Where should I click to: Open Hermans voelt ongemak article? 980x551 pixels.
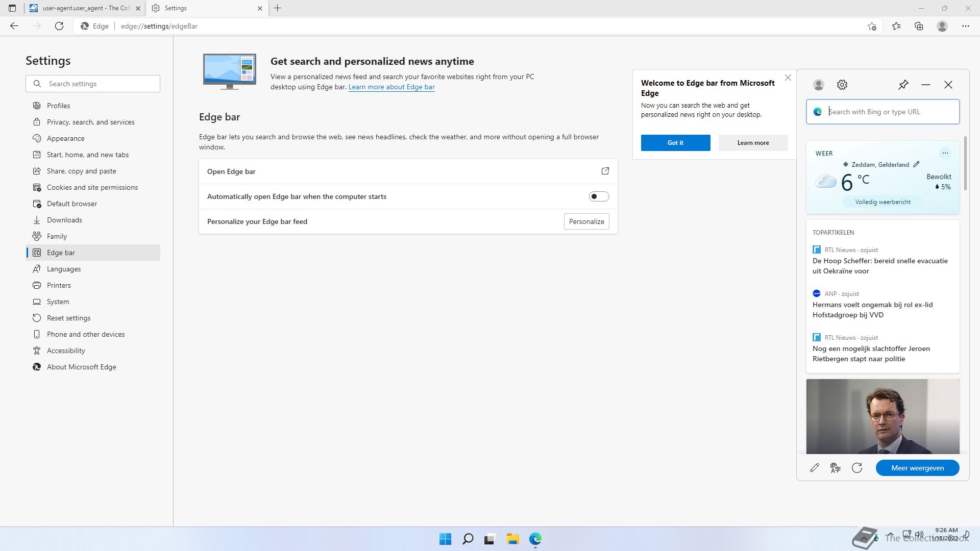point(872,310)
